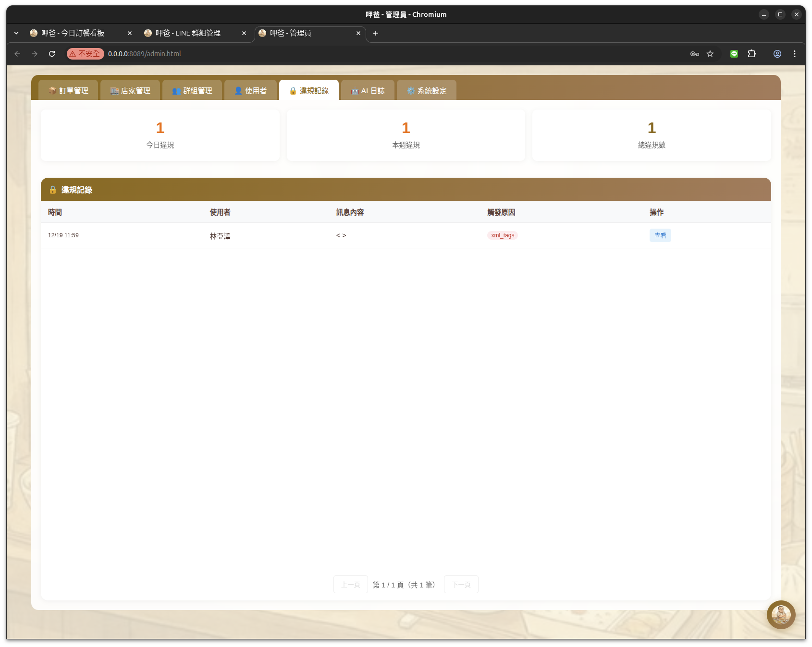
Task: Open a new browser tab
Action: (376, 33)
